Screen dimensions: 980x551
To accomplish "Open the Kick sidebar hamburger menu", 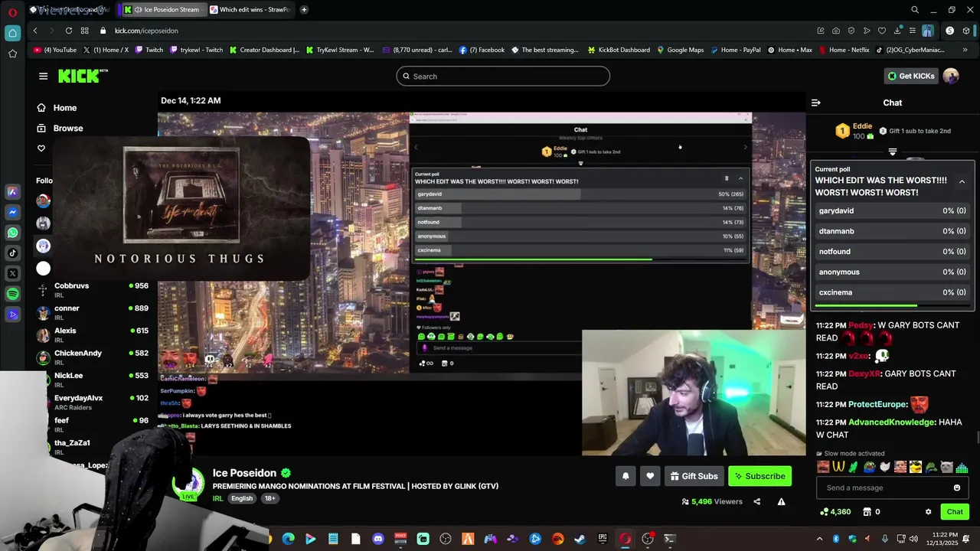I will click(43, 76).
